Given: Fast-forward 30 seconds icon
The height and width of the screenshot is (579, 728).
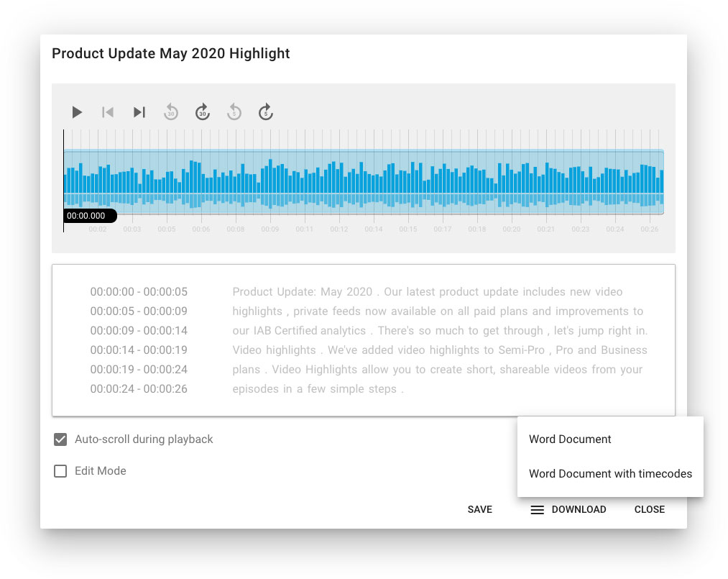Looking at the screenshot, I should click(x=203, y=111).
